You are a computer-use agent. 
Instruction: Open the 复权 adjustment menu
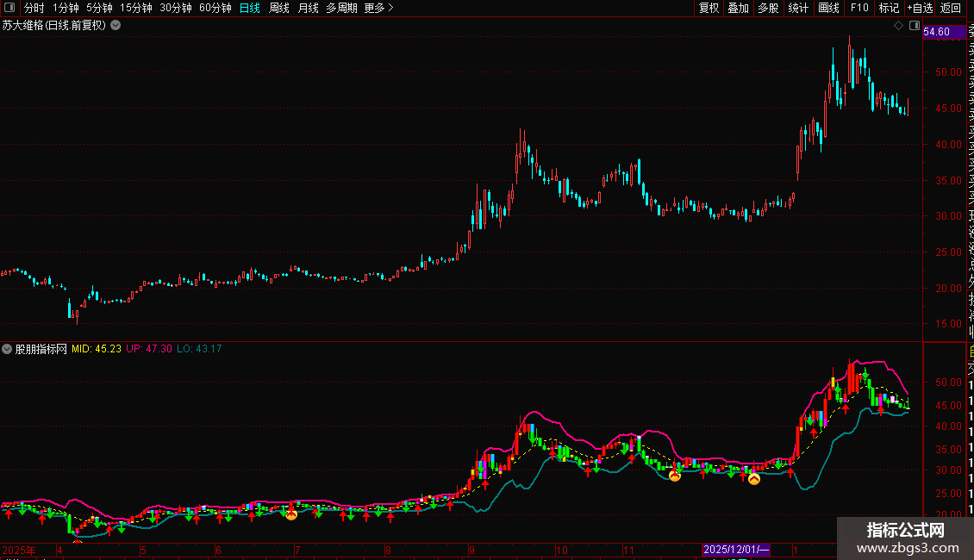pos(709,8)
